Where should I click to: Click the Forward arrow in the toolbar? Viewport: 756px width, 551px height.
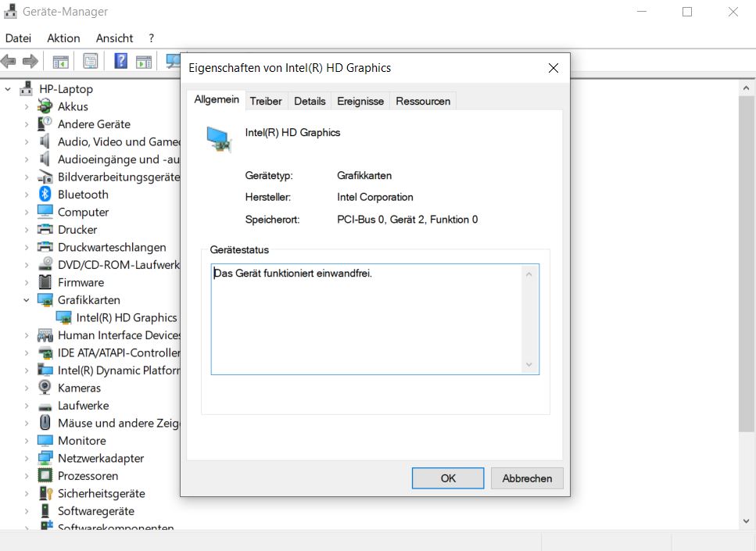pos(30,61)
